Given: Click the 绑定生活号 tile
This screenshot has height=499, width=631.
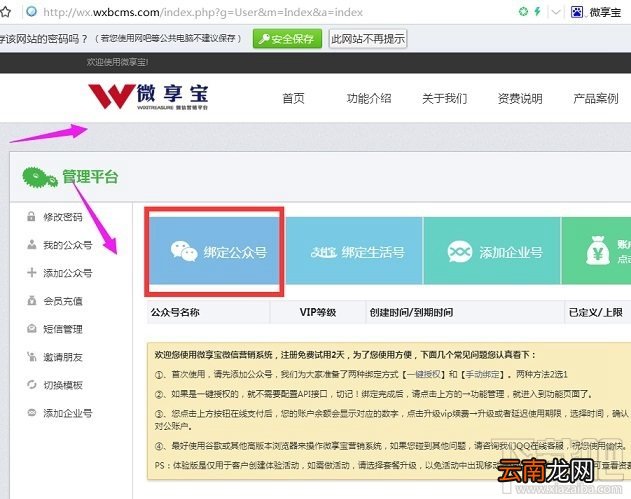Looking at the screenshot, I should pyautogui.click(x=355, y=251).
